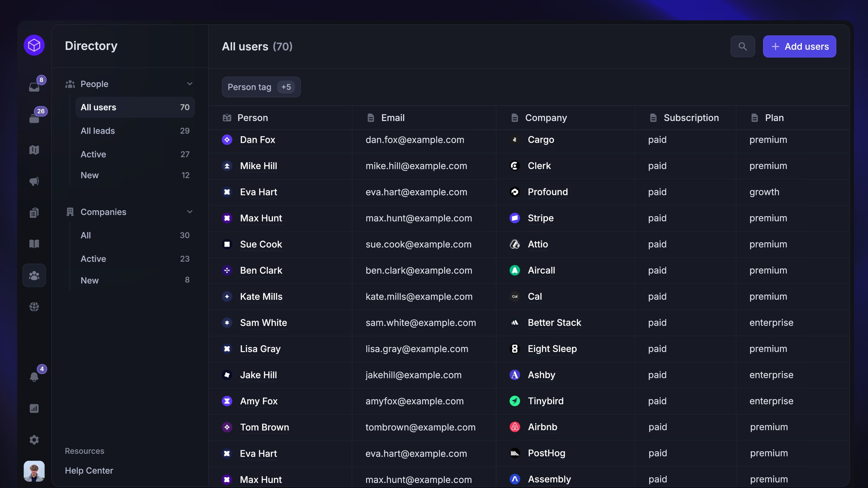The width and height of the screenshot is (868, 488).
Task: Open notifications bell with badge 4
Action: pyautogui.click(x=34, y=377)
